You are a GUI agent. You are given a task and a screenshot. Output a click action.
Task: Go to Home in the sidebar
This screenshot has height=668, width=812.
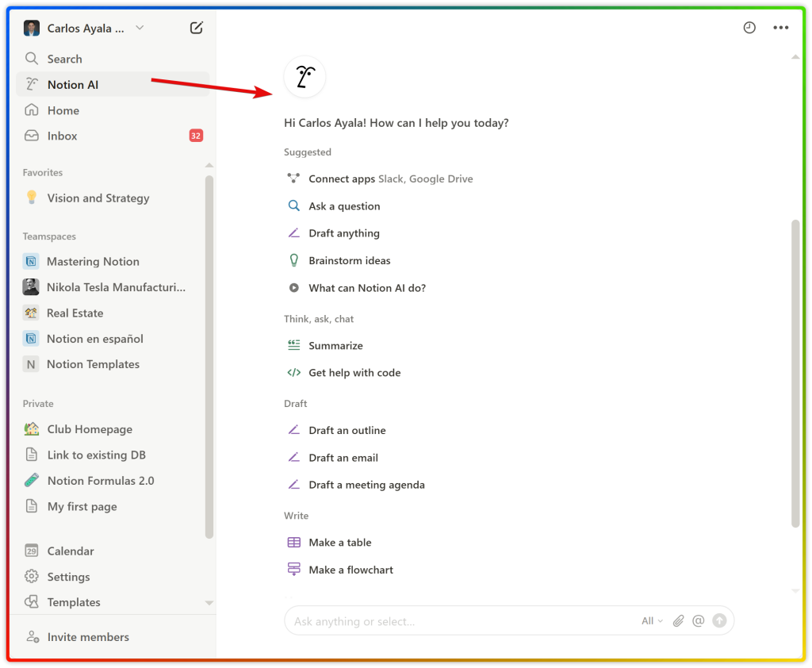pyautogui.click(x=113, y=110)
